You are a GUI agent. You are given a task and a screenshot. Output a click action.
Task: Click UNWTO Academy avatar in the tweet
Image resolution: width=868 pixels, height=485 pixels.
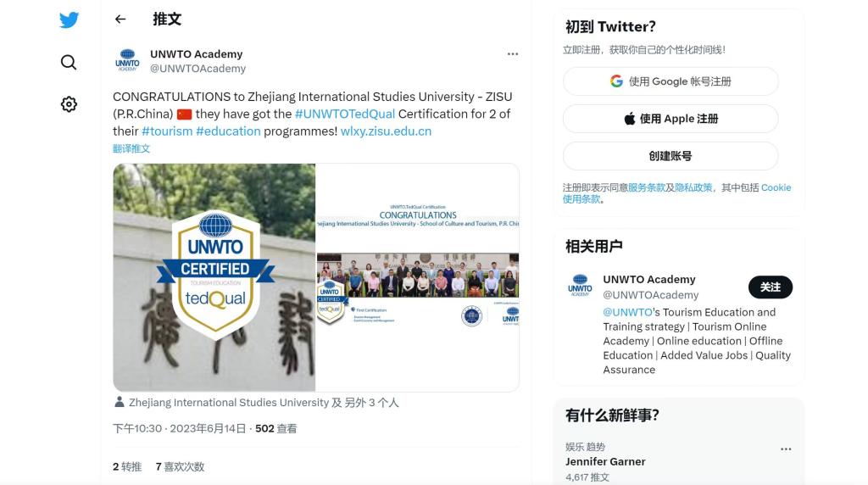click(127, 61)
